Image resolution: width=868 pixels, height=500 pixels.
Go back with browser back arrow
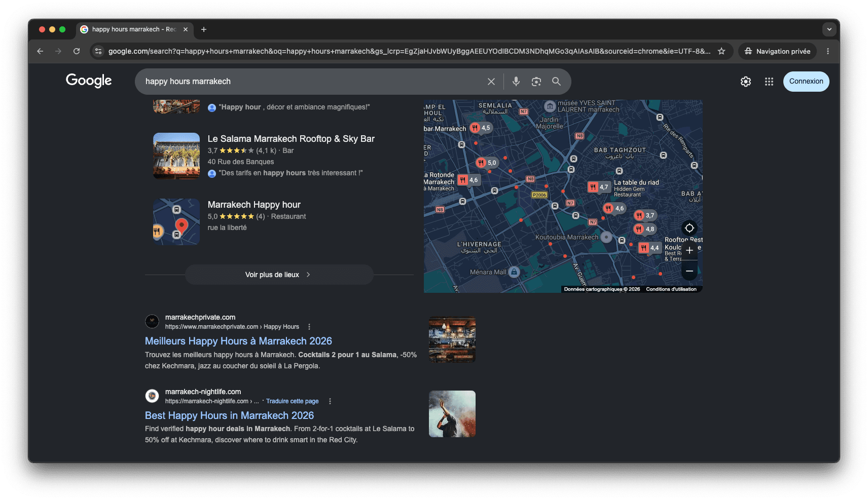click(x=40, y=51)
